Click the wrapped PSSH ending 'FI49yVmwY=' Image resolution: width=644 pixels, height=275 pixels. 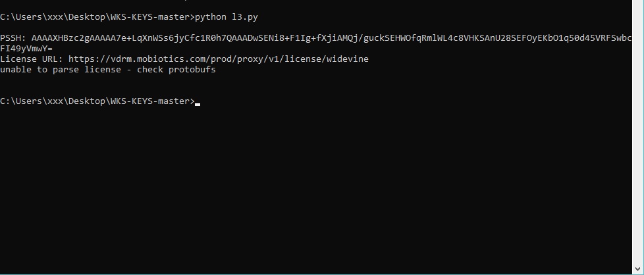pos(26,49)
